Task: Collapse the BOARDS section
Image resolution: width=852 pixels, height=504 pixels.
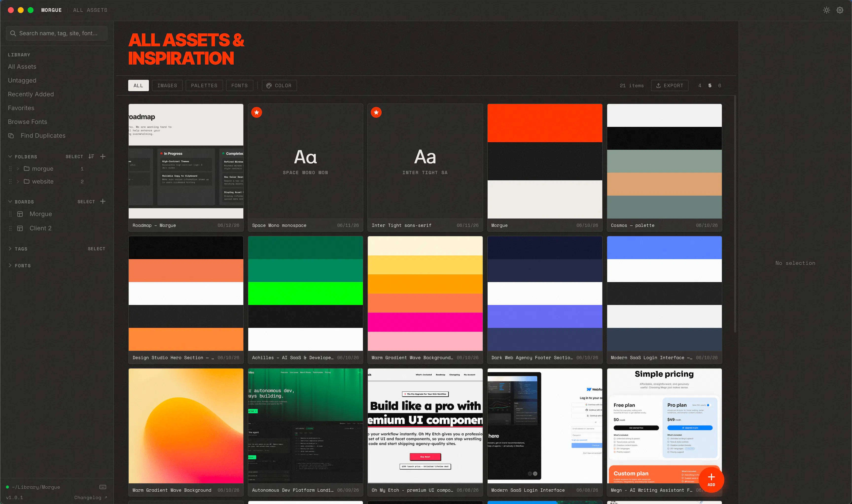Action: [x=10, y=202]
